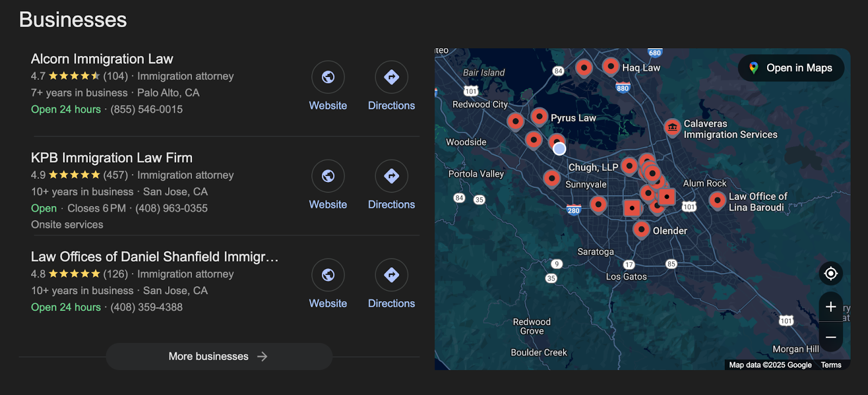Zoom out the map with minus button

pyautogui.click(x=830, y=337)
